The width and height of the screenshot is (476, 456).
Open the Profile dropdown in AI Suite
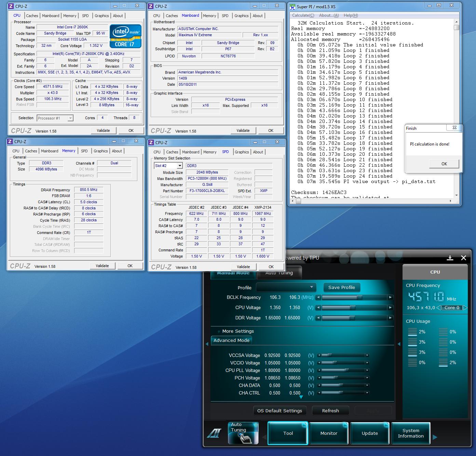286,287
